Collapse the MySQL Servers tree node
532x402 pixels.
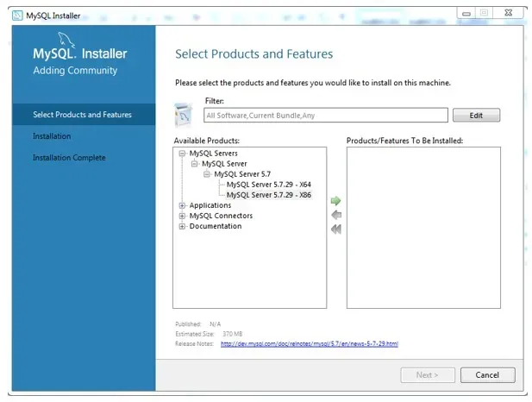[182, 154]
